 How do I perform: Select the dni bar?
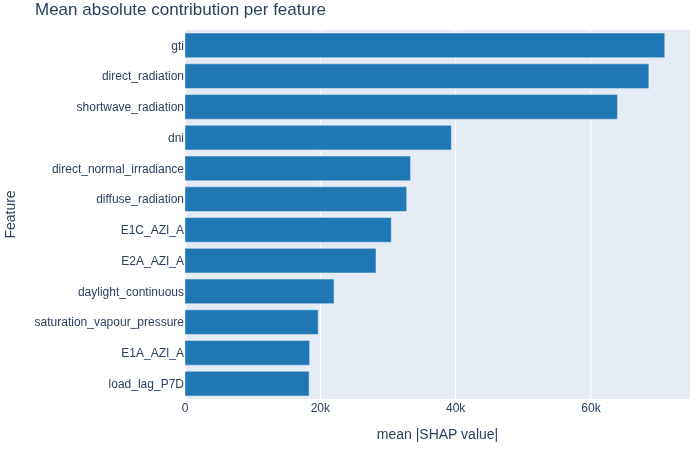click(318, 138)
